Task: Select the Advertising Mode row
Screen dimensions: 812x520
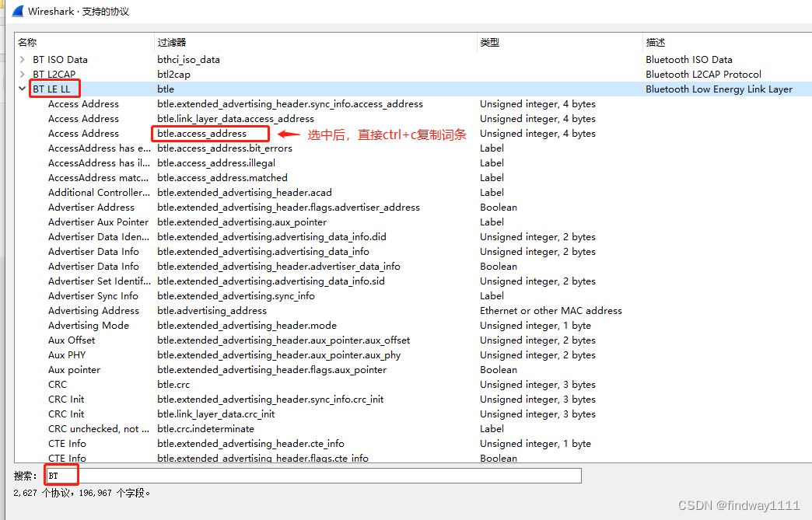Action: [x=413, y=326]
